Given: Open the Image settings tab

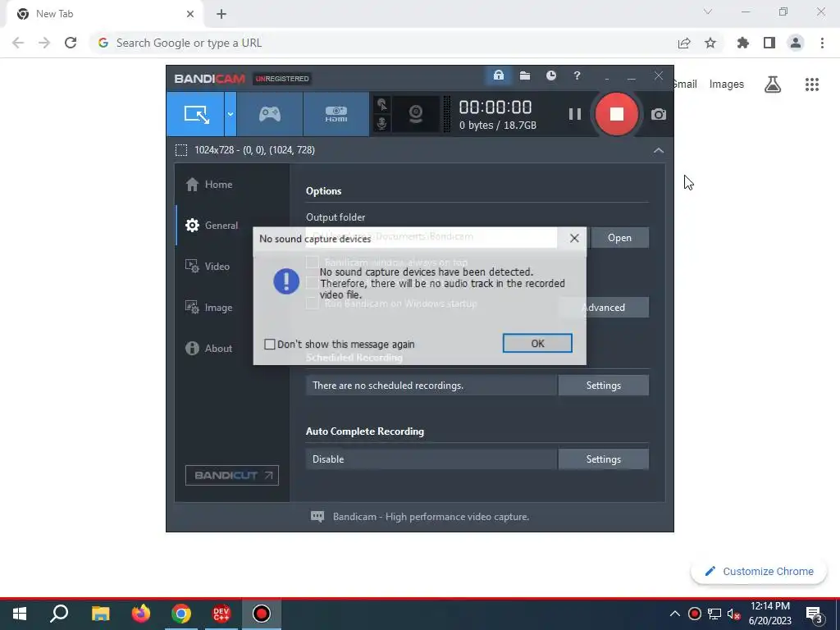Looking at the screenshot, I should 209,308.
